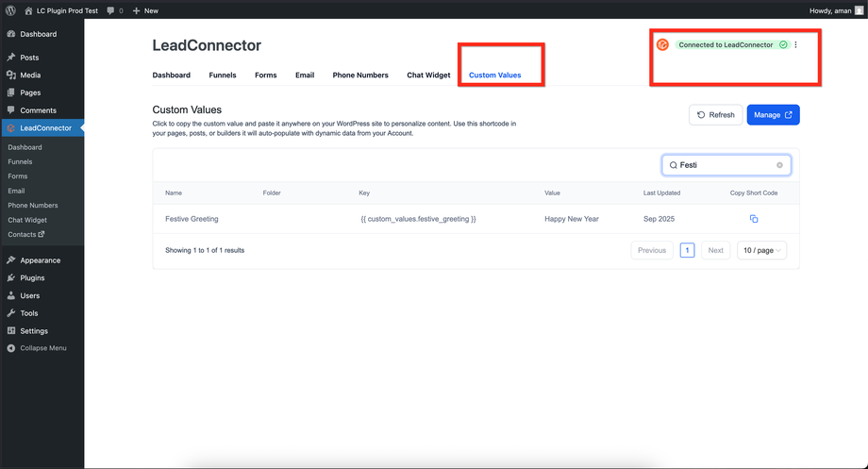Click the Last Updated column header
The image size is (868, 469).
(661, 193)
